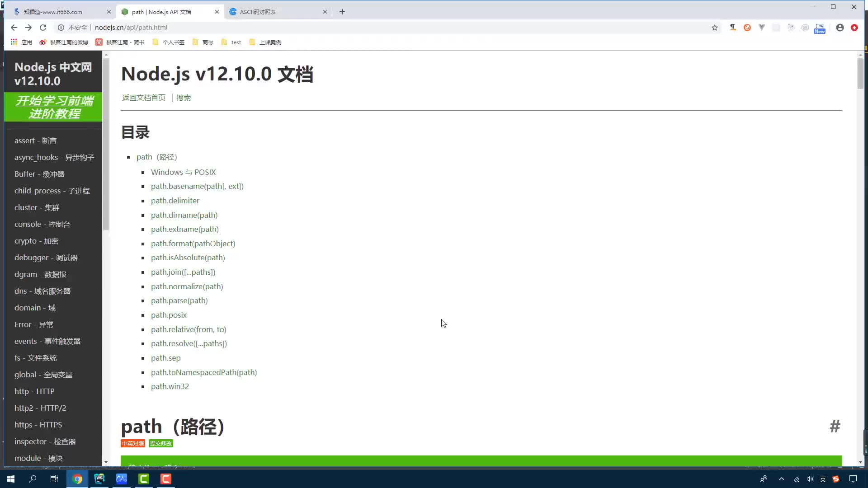Click the site info icon in address bar

click(x=61, y=28)
